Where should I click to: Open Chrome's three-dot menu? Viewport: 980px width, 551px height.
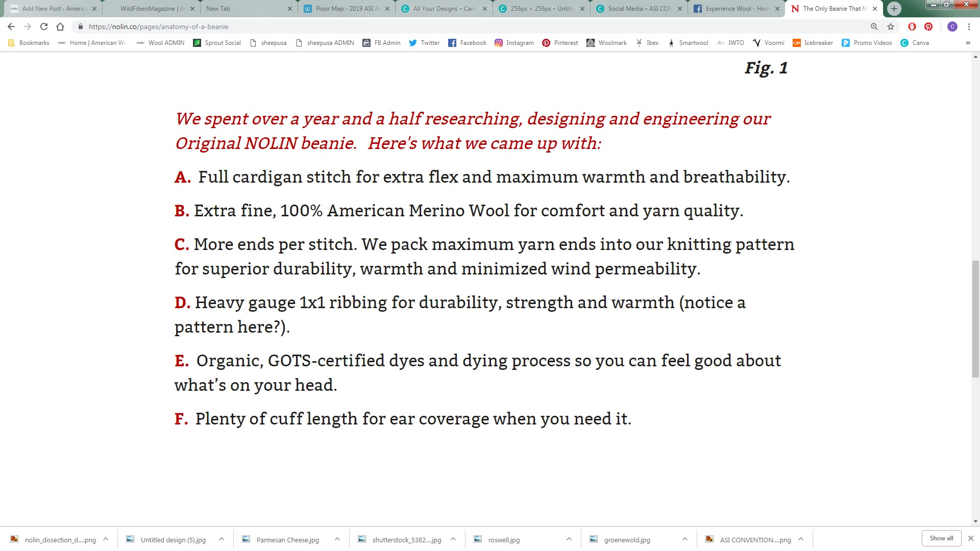pyautogui.click(x=969, y=27)
